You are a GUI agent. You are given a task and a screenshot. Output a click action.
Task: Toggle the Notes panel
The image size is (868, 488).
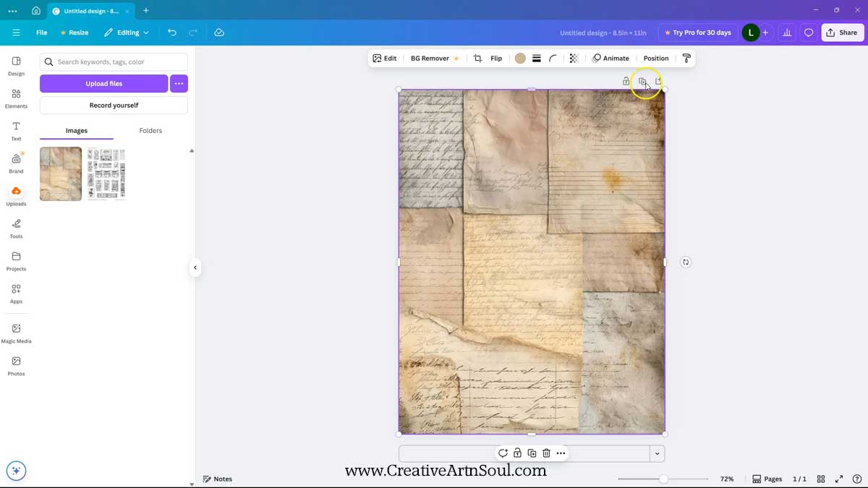(218, 479)
